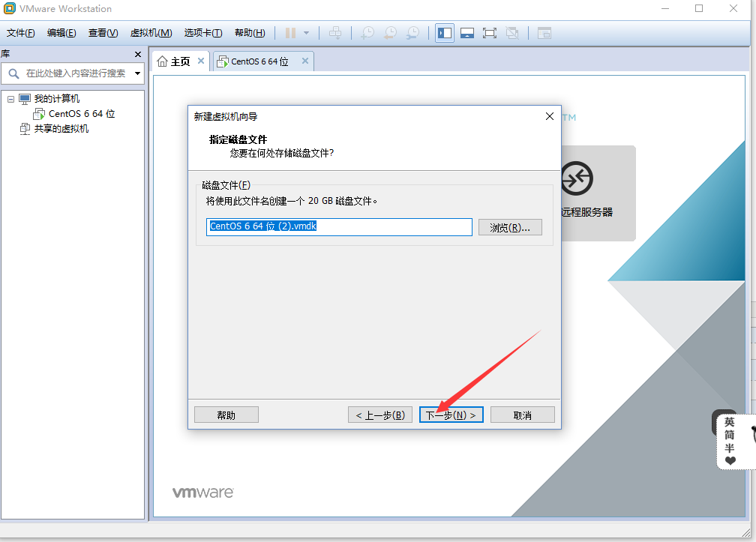Click the 下一步(N) next button

pos(451,415)
